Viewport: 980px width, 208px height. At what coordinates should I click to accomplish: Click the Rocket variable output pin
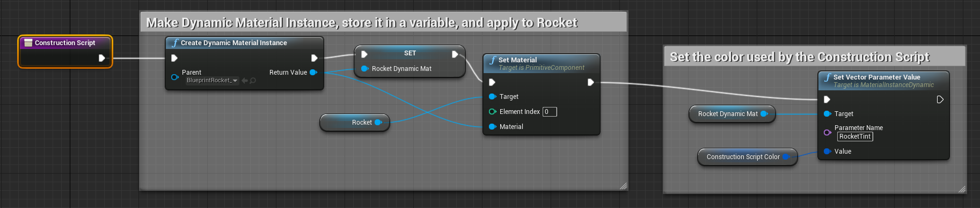[x=378, y=123]
